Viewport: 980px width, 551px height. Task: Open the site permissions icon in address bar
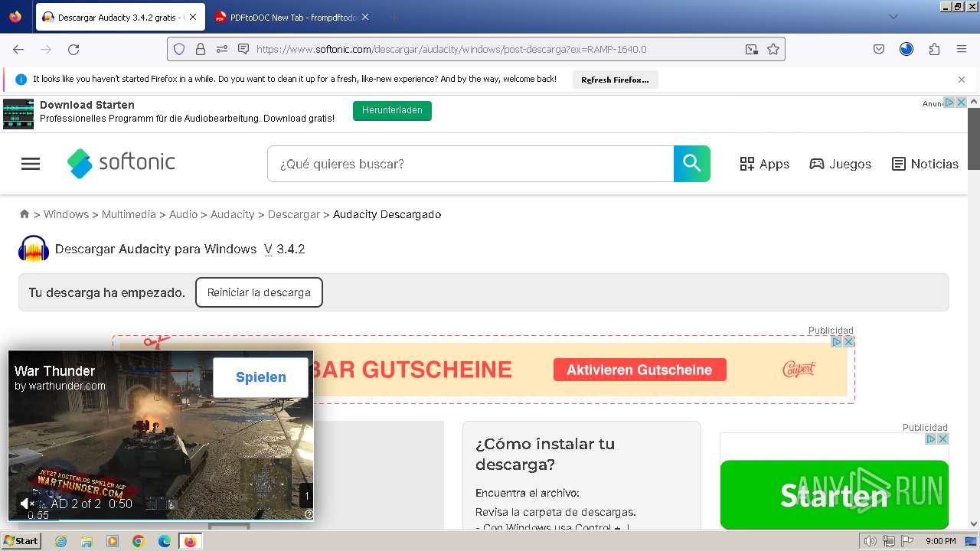tap(222, 49)
